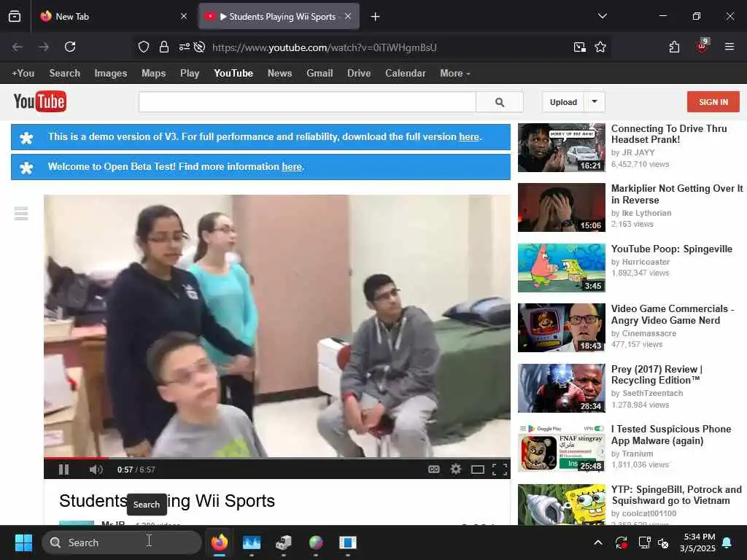The image size is (747, 560).
Task: Click the Firefox icon in the taskbar
Action: (219, 542)
